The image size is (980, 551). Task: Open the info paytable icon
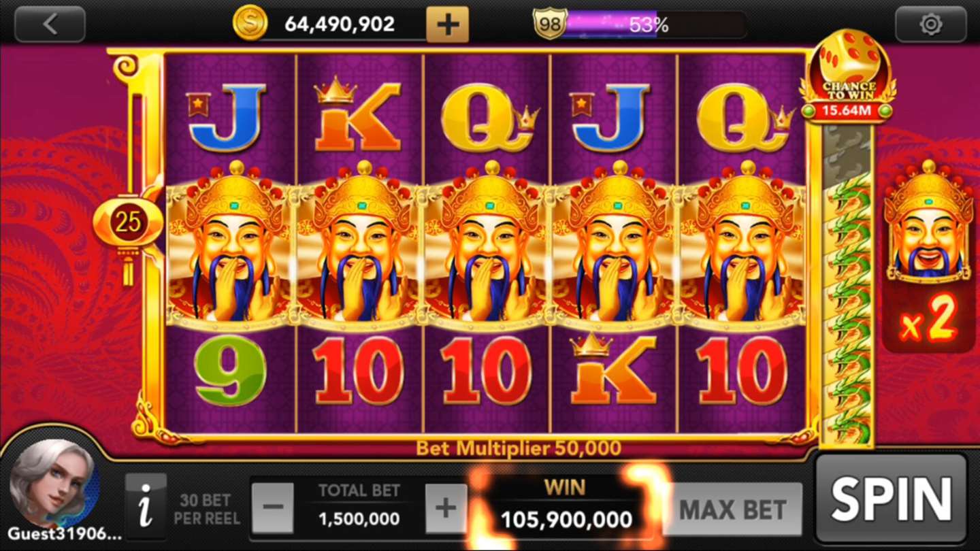[146, 507]
